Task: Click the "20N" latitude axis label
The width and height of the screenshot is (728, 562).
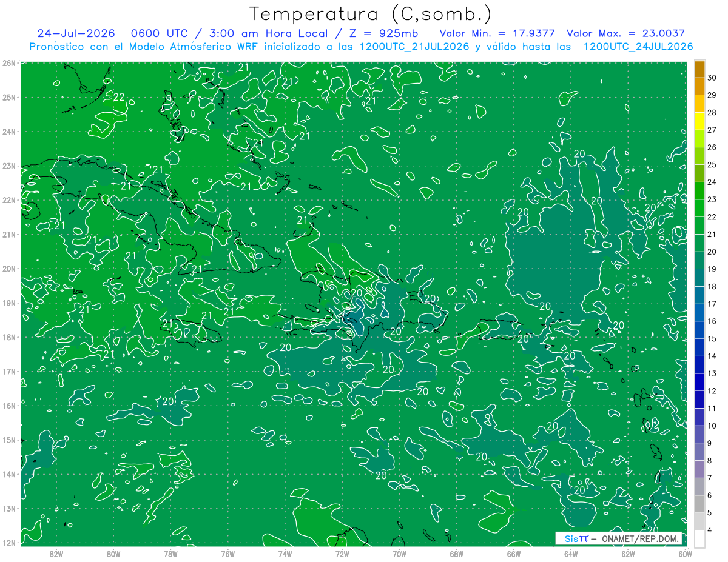Action: 8,269
